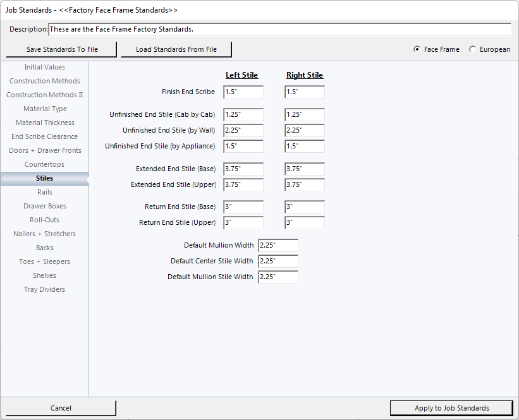519x420 pixels.
Task: Edit Right Stile Extended End Stile (Base) field
Action: click(305, 169)
